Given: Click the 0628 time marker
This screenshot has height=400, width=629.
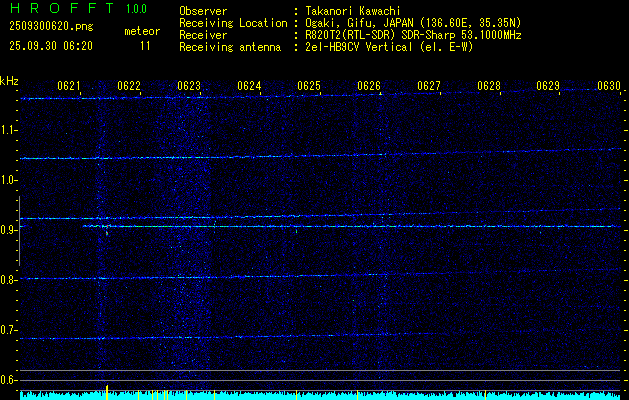Looking at the screenshot, I should 489,86.
